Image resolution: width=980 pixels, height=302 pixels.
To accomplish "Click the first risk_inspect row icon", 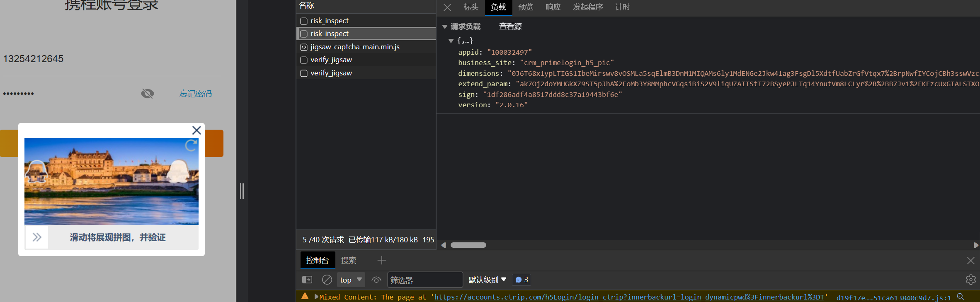I will pos(304,21).
